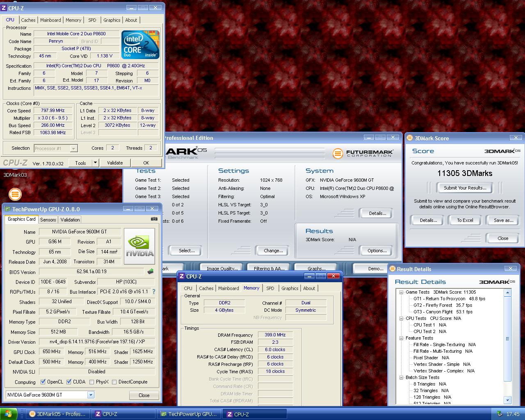Click Save as button in 3DMark Score
525x420 pixels.
[x=503, y=220]
